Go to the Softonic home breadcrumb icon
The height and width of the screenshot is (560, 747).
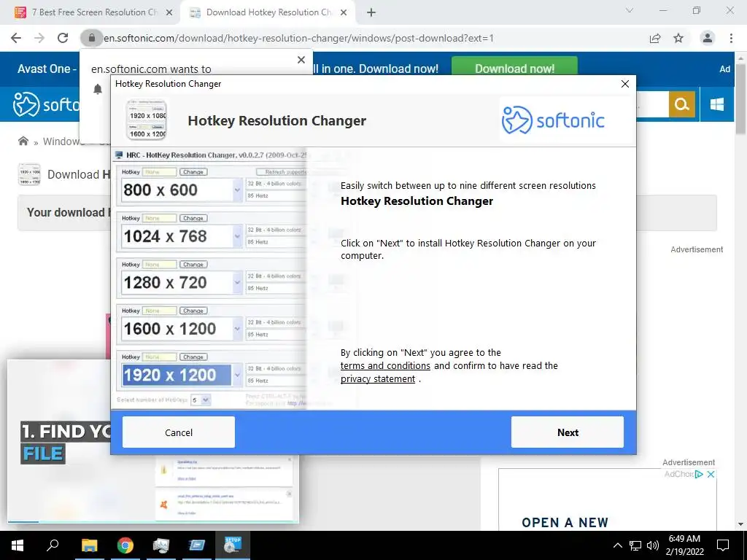pos(23,141)
